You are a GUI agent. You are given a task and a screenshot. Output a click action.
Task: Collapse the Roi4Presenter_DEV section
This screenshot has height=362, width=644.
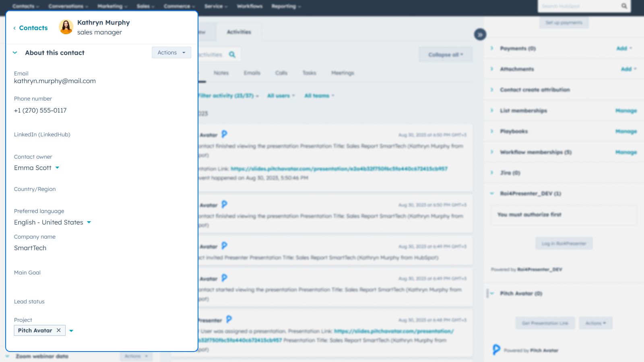pos(491,193)
